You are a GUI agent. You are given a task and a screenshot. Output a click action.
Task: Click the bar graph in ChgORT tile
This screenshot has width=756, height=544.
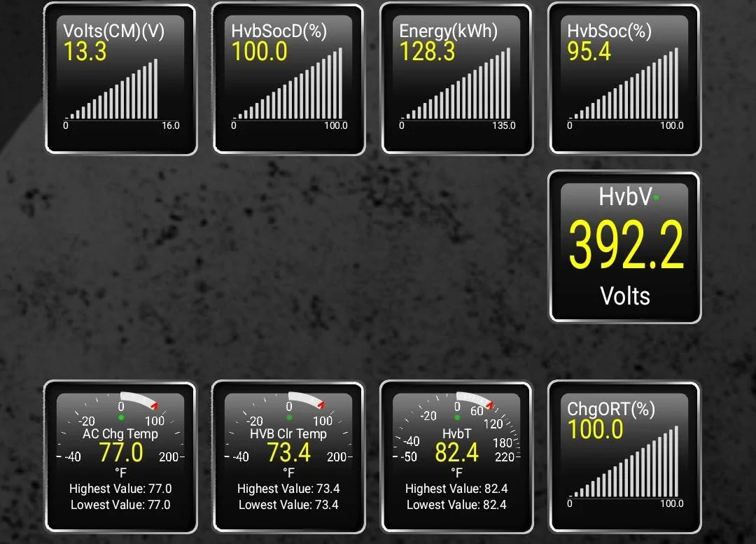click(624, 461)
